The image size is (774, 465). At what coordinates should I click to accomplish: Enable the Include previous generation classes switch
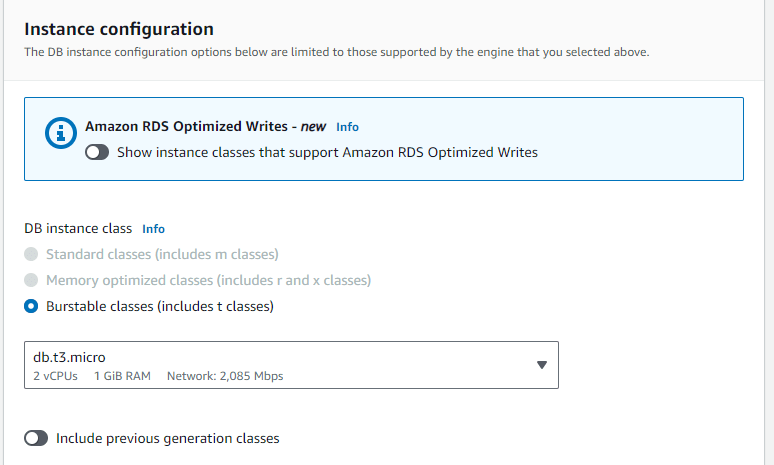tap(36, 438)
